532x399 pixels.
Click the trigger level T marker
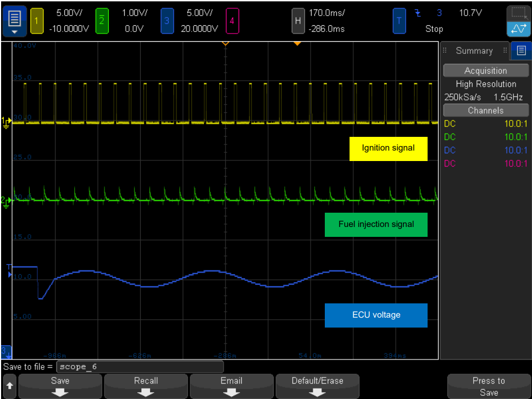pos(9,271)
